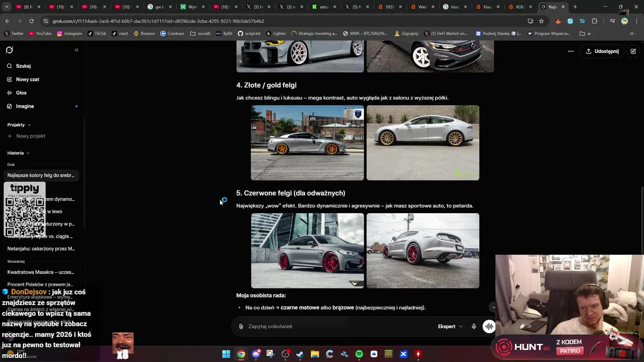This screenshot has width=644, height=362.
Task: Focus the 'Zapytaj cokolwiek' input field
Action: point(337,326)
